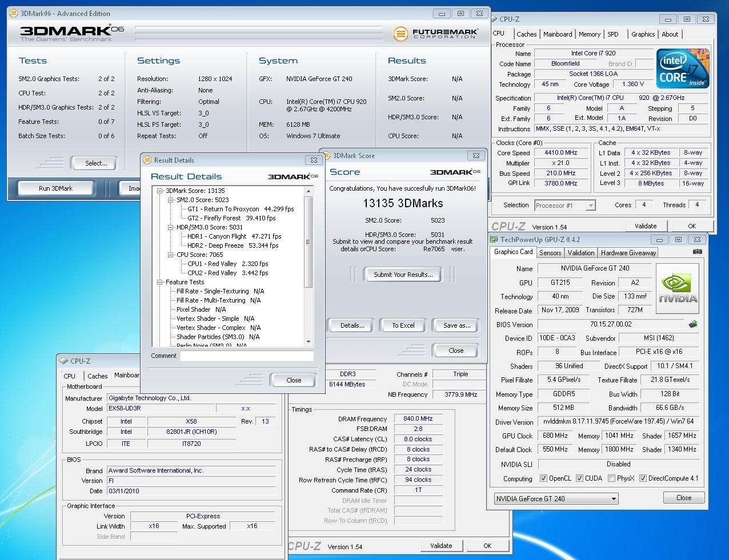Click the GPU-Z BIOS Version field

click(x=611, y=324)
